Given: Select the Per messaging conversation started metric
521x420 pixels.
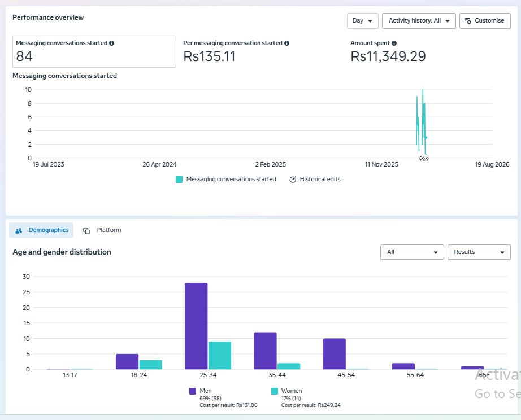Looking at the screenshot, I should coord(236,51).
